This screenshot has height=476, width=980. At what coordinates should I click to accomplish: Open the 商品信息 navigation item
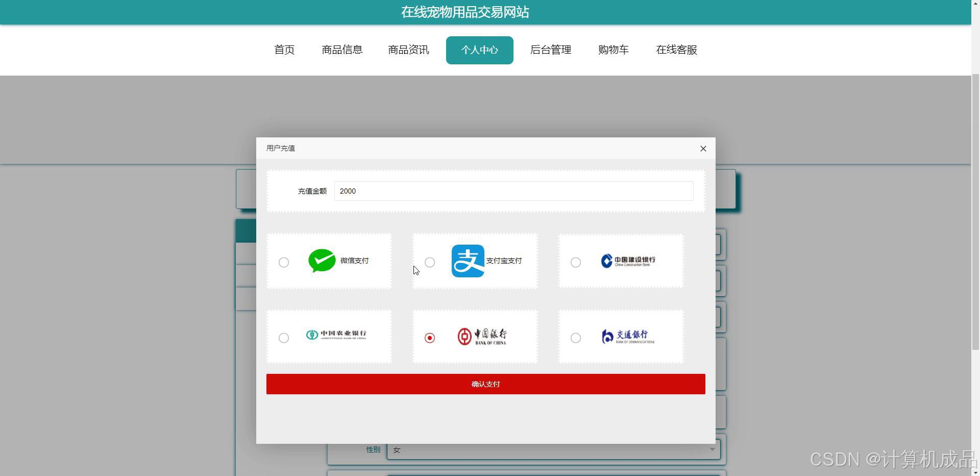342,50
